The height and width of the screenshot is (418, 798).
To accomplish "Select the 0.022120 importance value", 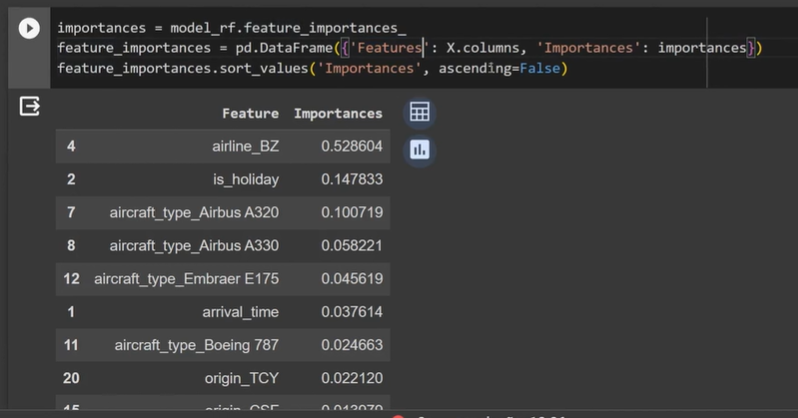I will (x=352, y=378).
